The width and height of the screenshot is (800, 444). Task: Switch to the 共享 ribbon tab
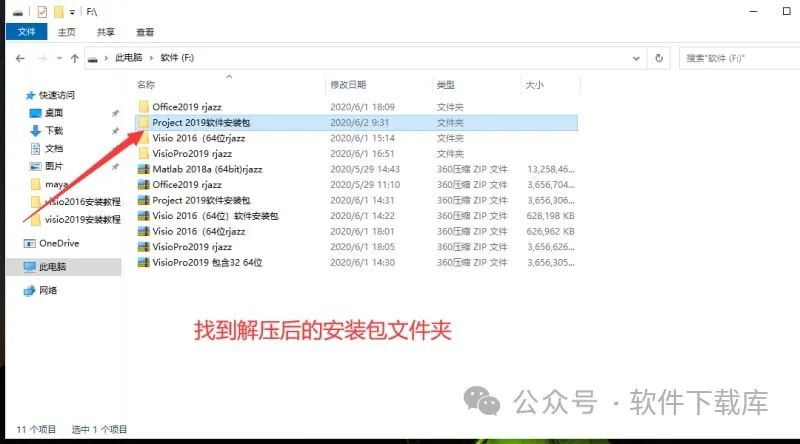coord(106,32)
